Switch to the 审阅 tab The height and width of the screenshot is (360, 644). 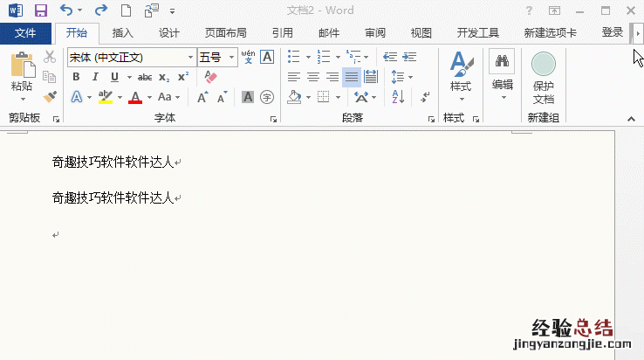point(375,33)
